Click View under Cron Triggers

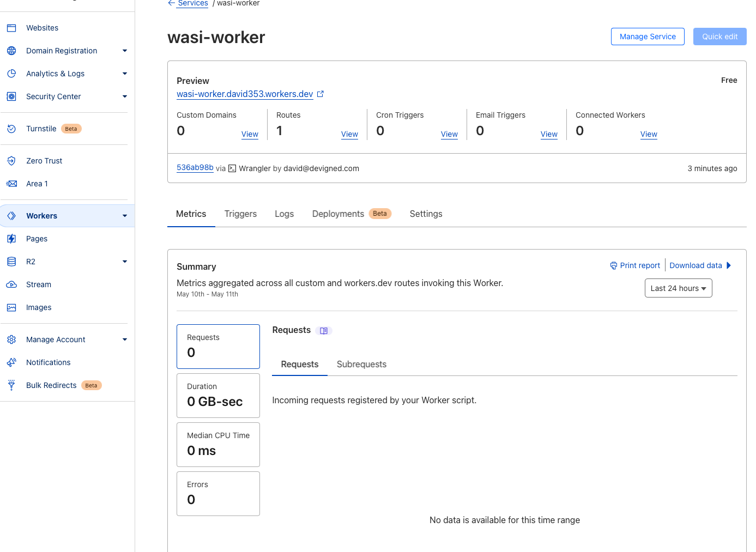point(449,134)
